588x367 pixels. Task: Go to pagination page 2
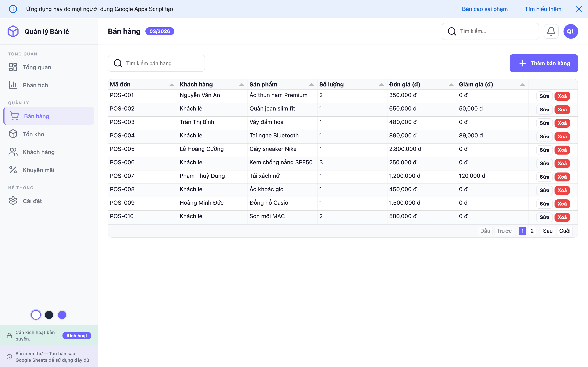click(532, 231)
